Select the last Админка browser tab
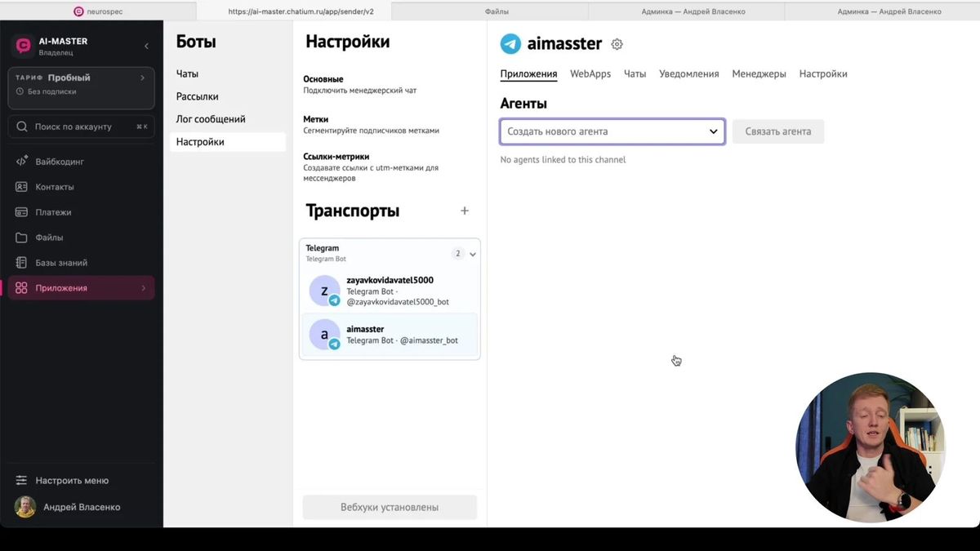The image size is (980, 551). coord(889,11)
